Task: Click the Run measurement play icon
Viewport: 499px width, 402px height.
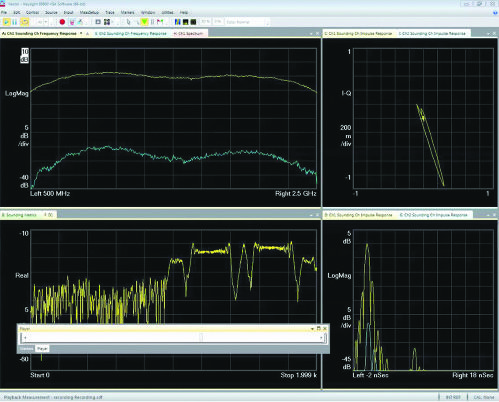Action: pyautogui.click(x=6, y=22)
